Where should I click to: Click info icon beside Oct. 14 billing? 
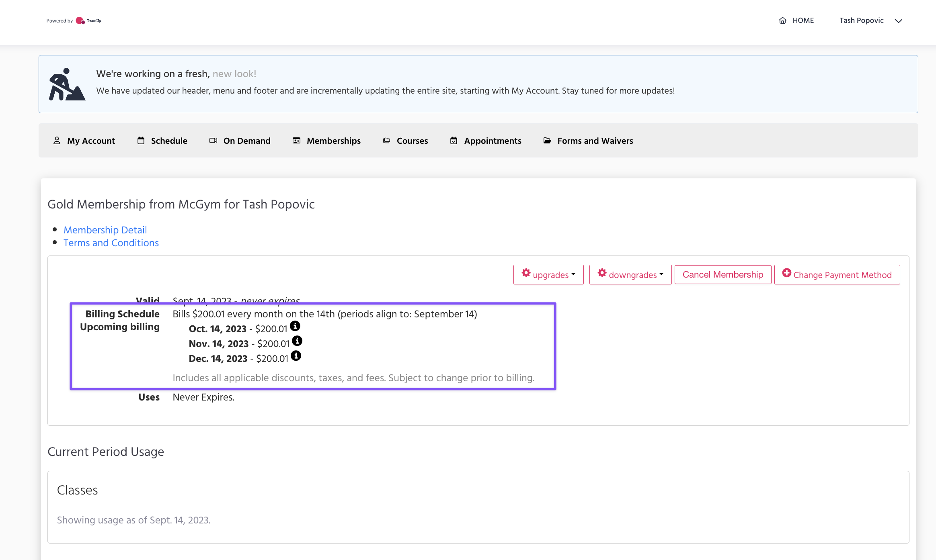[295, 326]
